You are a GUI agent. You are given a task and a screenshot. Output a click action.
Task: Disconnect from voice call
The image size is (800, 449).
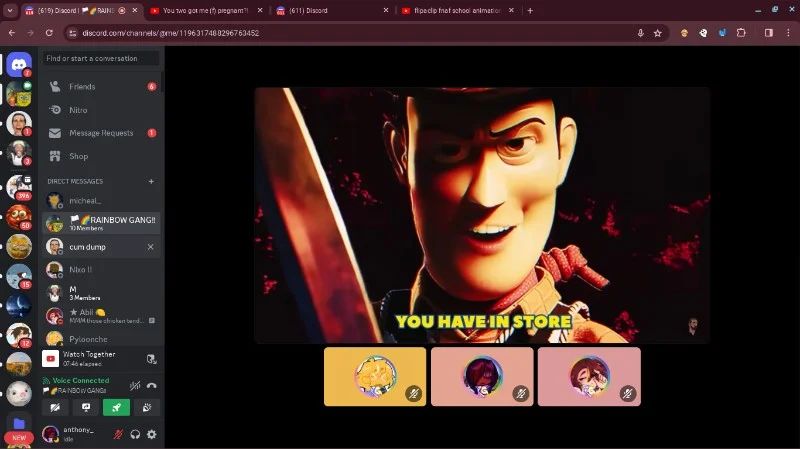tap(152, 386)
